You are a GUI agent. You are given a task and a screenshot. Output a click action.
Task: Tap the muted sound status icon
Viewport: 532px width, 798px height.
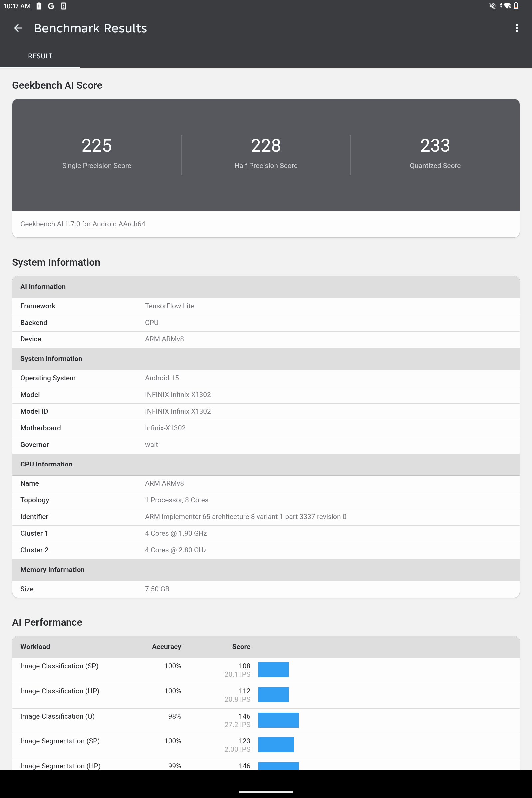(x=492, y=6)
